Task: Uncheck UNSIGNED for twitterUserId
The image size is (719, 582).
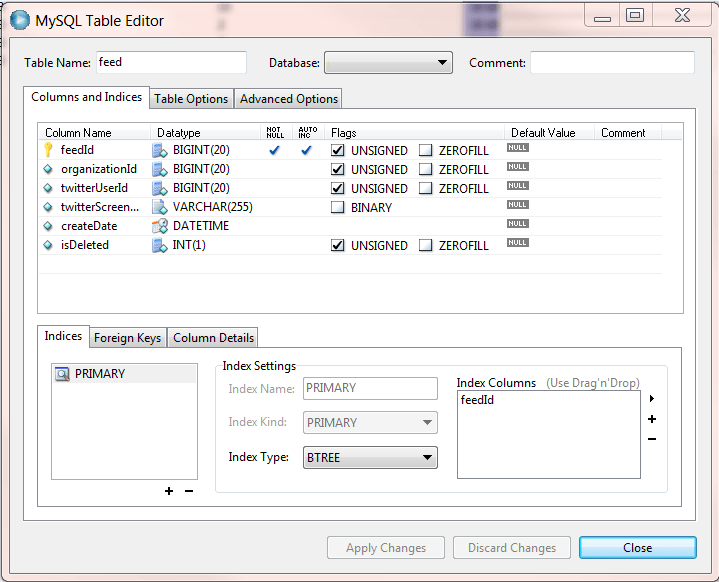Action: point(337,188)
